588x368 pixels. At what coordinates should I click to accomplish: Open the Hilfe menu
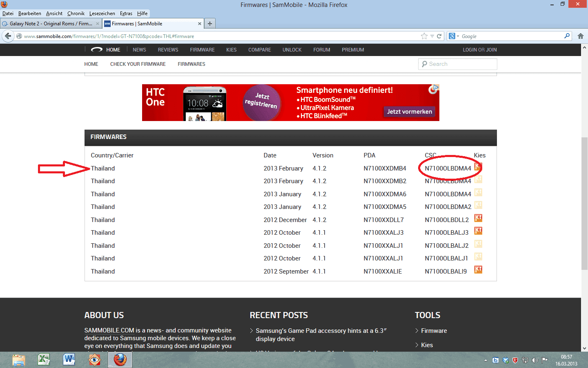pos(142,13)
